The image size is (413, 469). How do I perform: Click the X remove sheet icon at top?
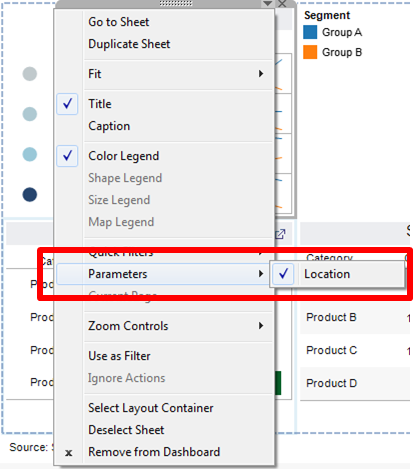[x=282, y=4]
